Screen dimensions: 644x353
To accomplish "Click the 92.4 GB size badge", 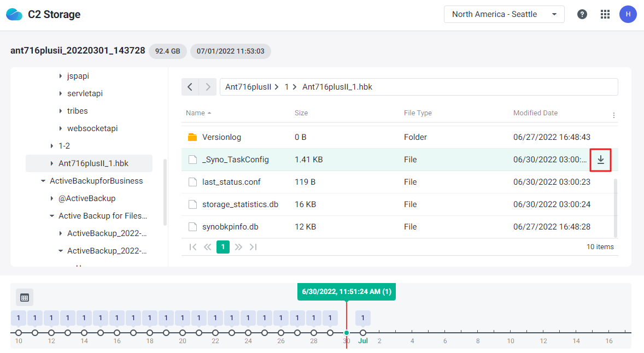I will point(168,51).
